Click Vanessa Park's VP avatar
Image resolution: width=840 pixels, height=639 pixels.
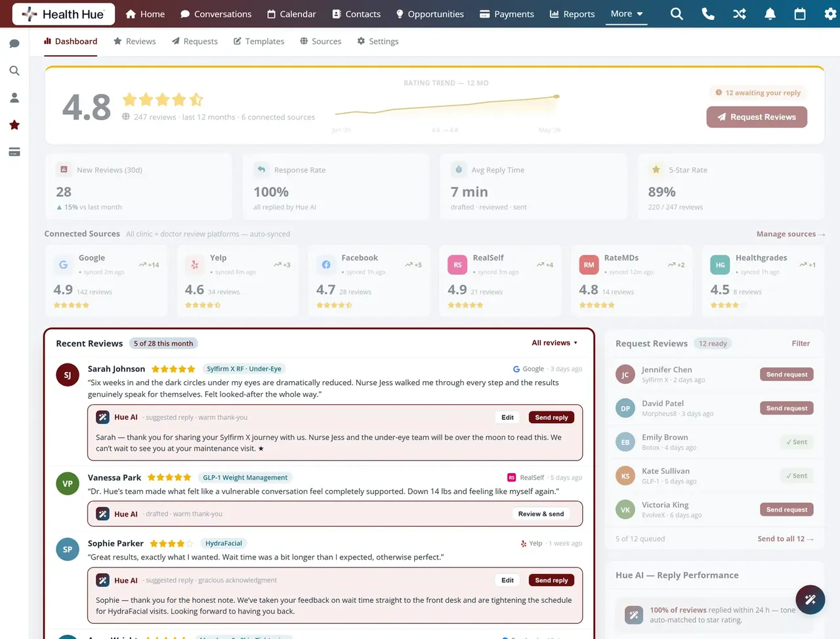68,484
